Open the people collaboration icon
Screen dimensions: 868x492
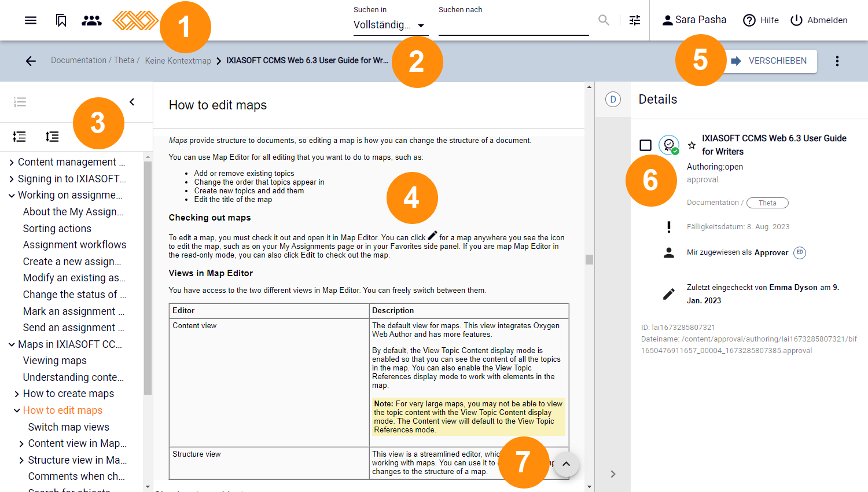click(91, 20)
